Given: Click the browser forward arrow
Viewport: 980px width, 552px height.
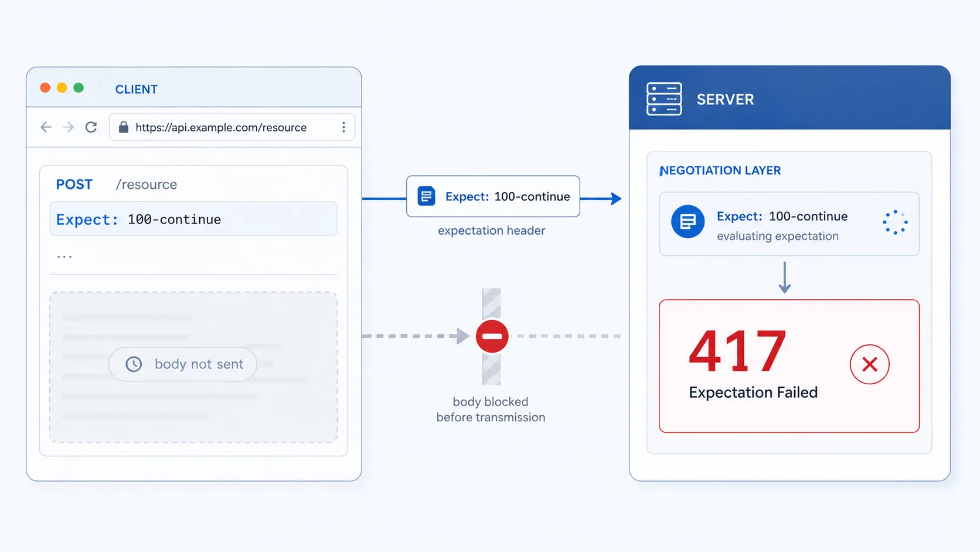Looking at the screenshot, I should point(68,127).
